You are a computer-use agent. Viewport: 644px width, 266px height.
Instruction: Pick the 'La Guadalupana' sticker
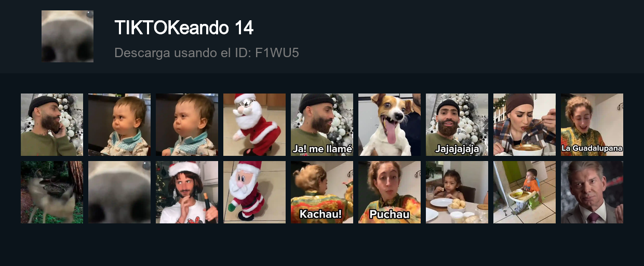[x=592, y=125]
